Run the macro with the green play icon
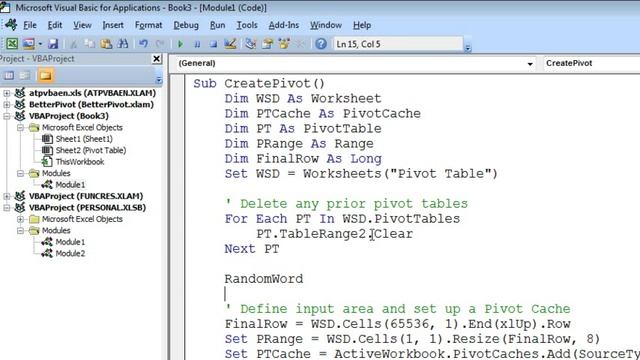The image size is (640, 360). [180, 44]
